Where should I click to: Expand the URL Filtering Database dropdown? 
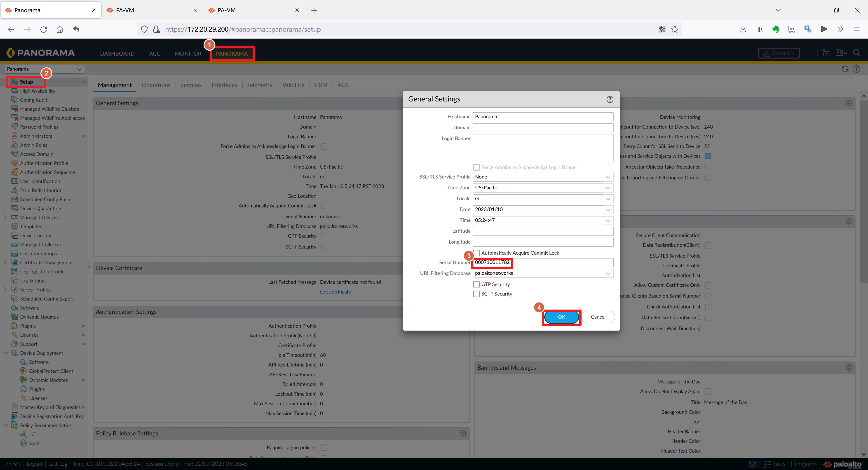pos(608,273)
